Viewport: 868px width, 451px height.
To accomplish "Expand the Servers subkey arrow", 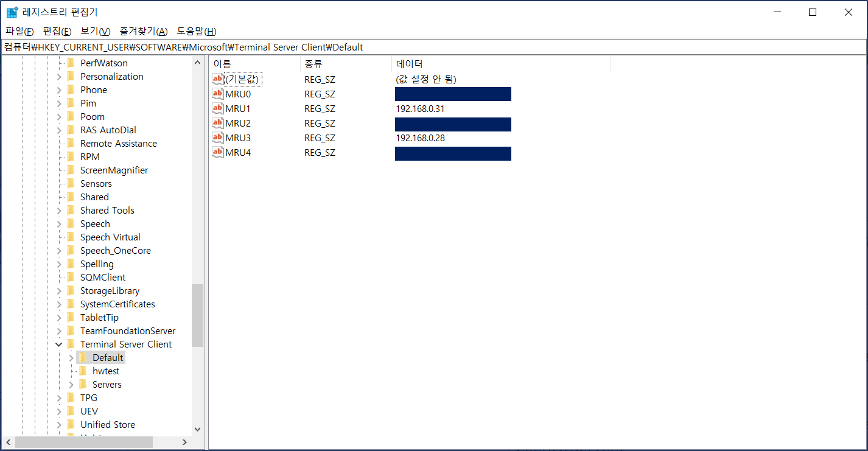I will pos(71,385).
